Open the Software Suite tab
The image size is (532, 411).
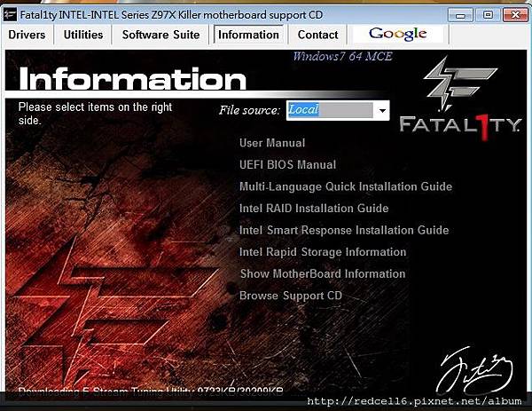(x=160, y=35)
